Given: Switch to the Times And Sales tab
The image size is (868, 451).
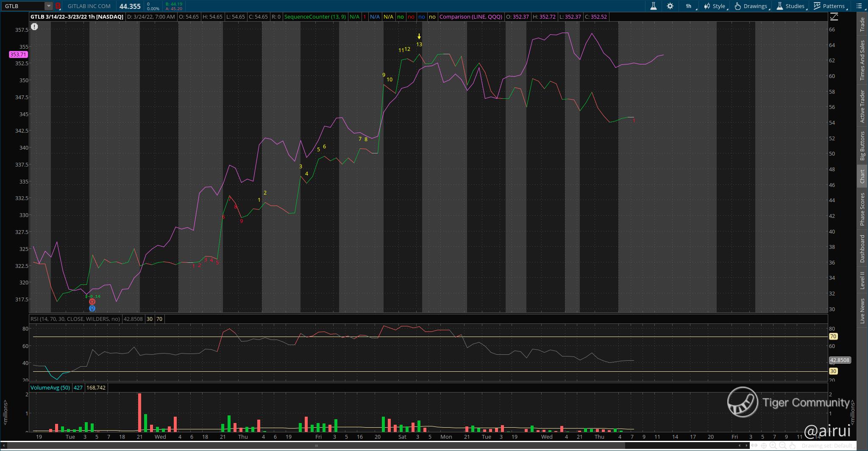Looking at the screenshot, I should [862, 60].
